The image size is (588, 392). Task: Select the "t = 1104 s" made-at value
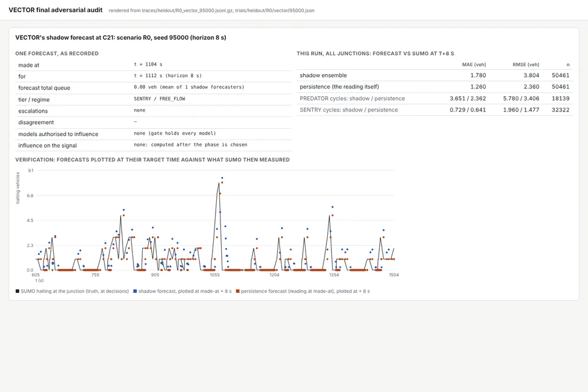(x=148, y=64)
